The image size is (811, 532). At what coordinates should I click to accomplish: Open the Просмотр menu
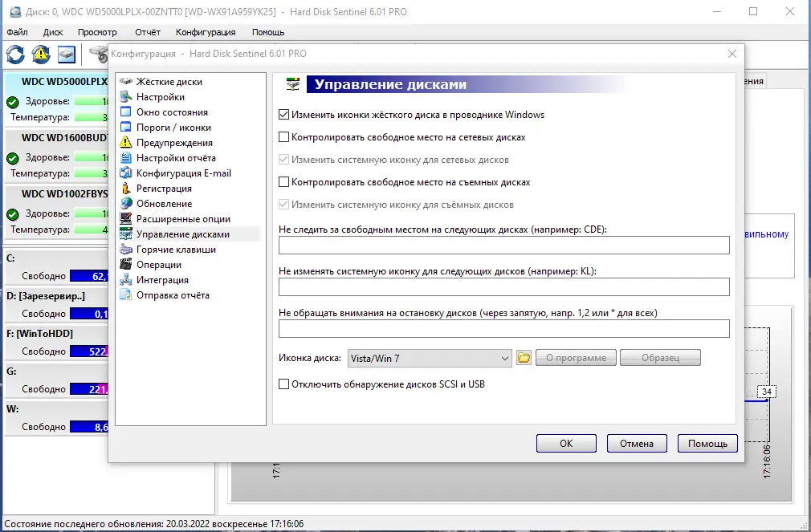[97, 32]
